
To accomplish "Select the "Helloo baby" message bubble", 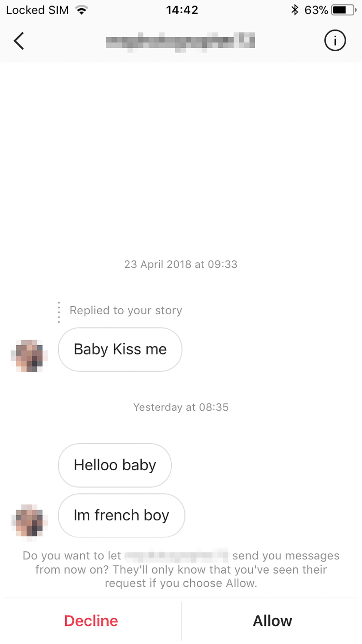I will (x=115, y=465).
